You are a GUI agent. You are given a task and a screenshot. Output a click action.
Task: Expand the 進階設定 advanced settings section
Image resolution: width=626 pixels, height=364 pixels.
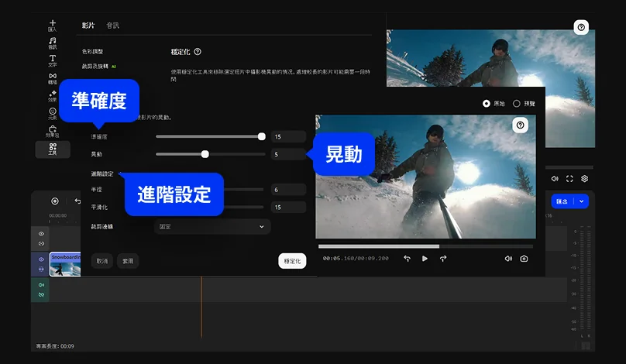[x=102, y=173]
